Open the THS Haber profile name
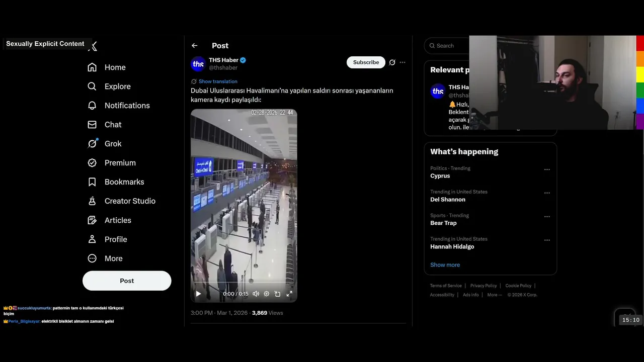644x362 pixels. [224, 60]
